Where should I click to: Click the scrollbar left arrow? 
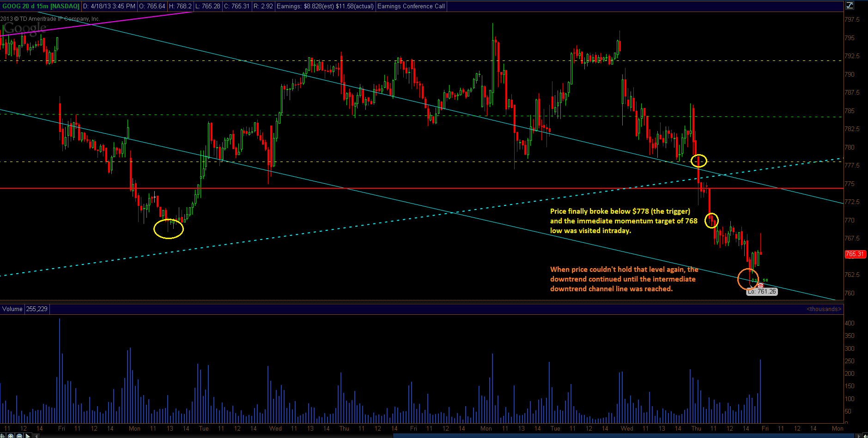(x=36, y=436)
